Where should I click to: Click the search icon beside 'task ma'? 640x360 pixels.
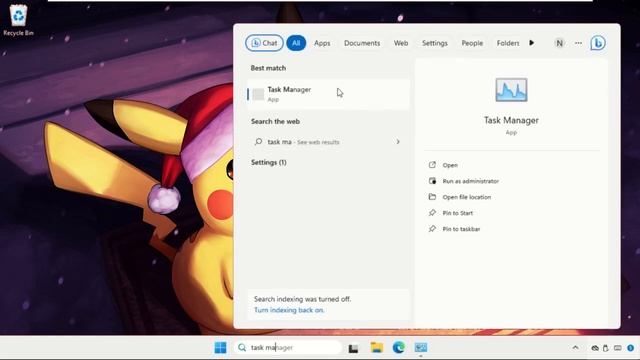point(258,142)
